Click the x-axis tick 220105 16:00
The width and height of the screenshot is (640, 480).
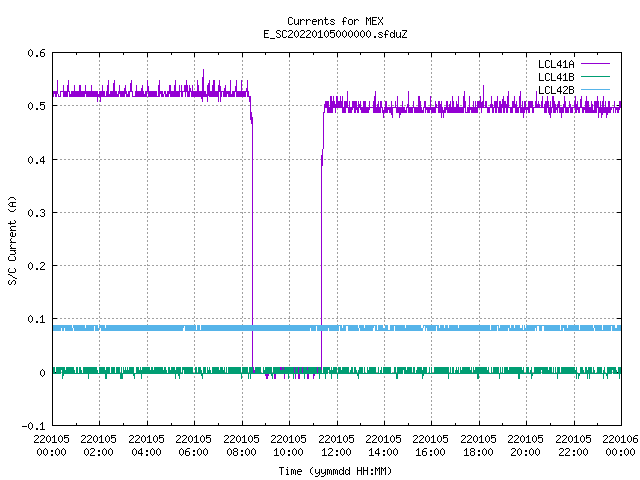point(431,445)
